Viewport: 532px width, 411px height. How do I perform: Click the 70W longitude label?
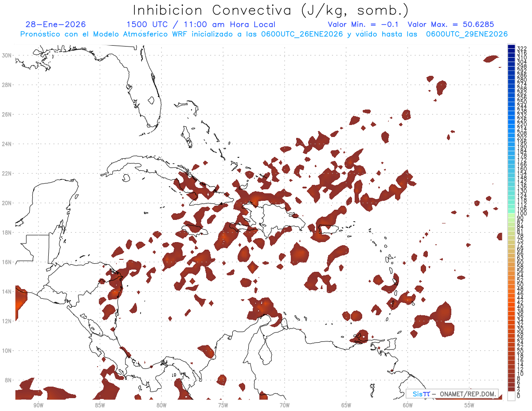click(x=285, y=405)
